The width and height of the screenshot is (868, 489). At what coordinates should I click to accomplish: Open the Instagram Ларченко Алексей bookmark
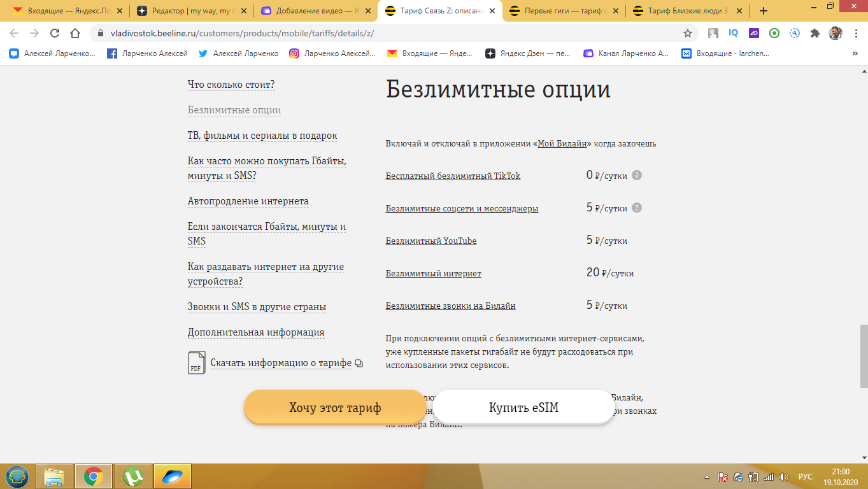pos(332,54)
